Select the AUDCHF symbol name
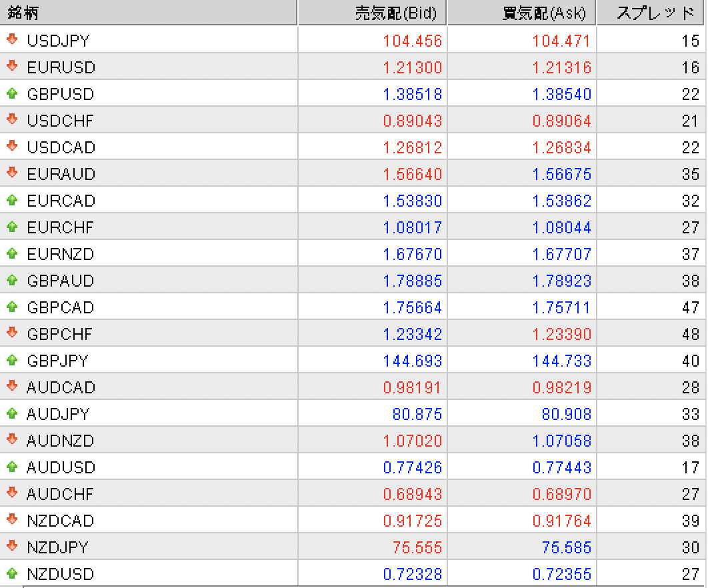Image resolution: width=708 pixels, height=588 pixels. pyautogui.click(x=60, y=493)
